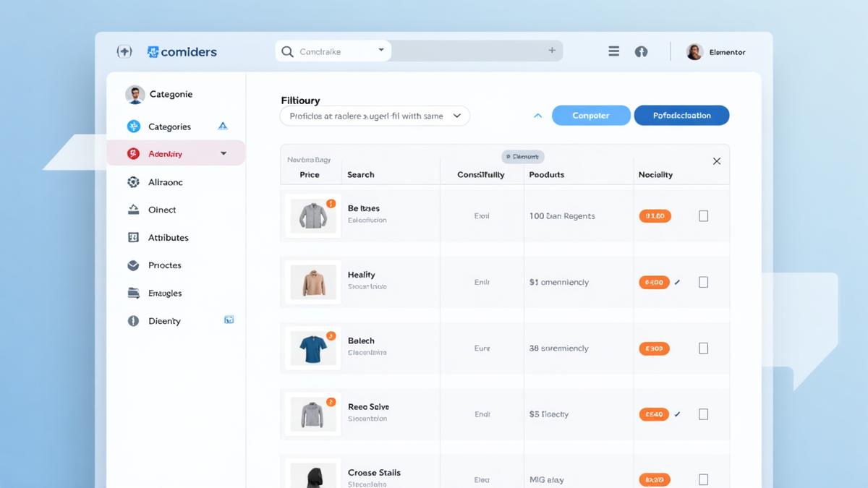Click the edit check icon in Reeo Salve row
The width and height of the screenshot is (868, 488).
pyautogui.click(x=677, y=414)
